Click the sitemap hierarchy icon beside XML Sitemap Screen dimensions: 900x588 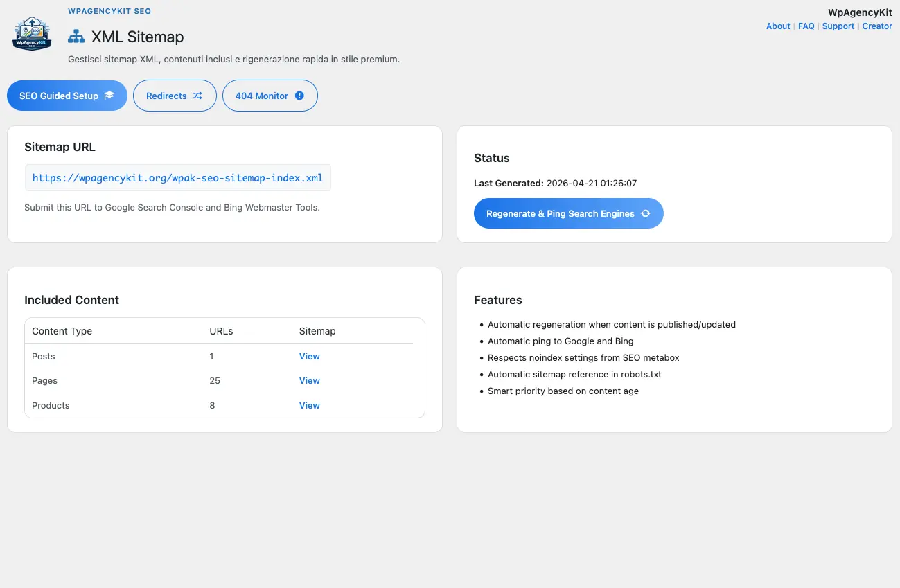[76, 37]
